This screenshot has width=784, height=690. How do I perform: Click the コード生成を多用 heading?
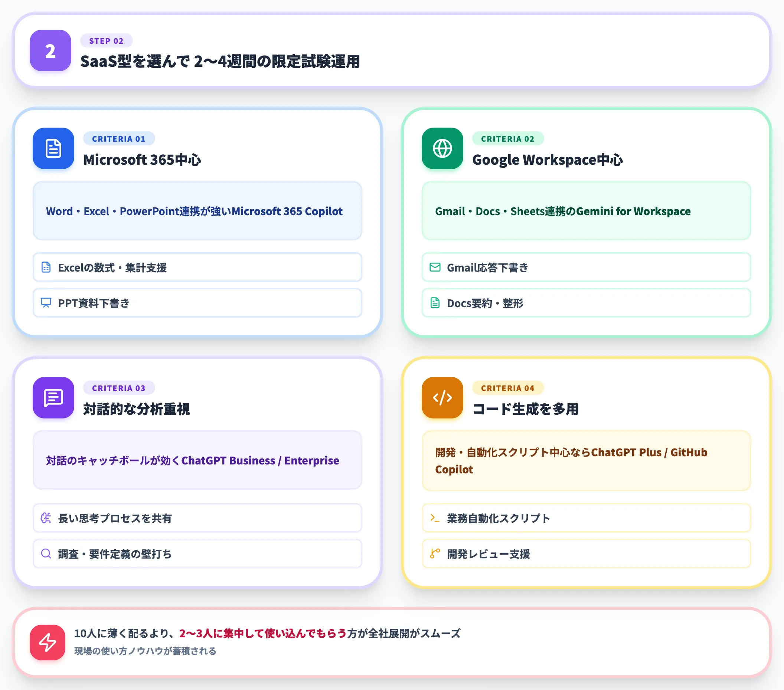click(x=526, y=409)
